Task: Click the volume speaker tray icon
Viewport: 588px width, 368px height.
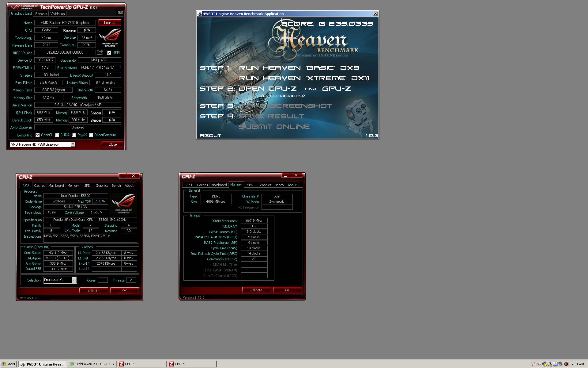Action: [566, 364]
